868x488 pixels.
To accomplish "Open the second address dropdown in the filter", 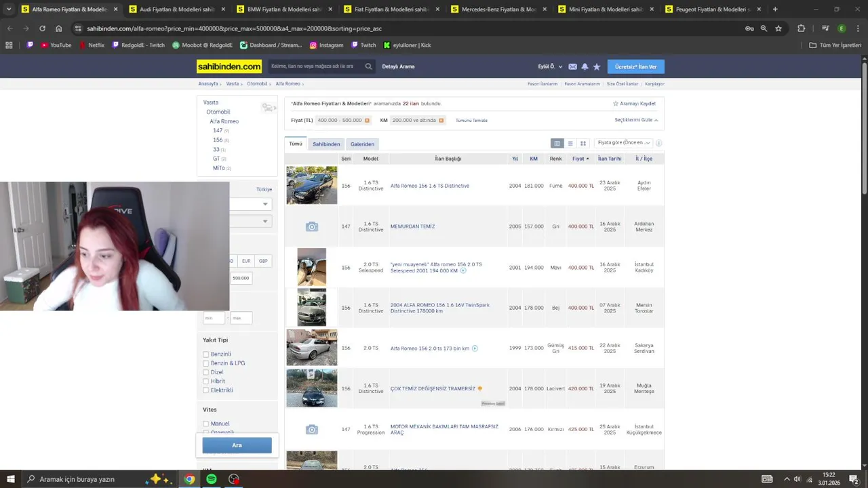I will click(x=251, y=221).
